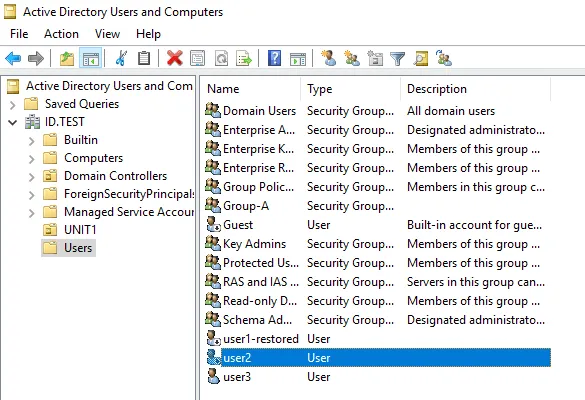
Task: Click the Help question mark icon
Action: (274, 58)
